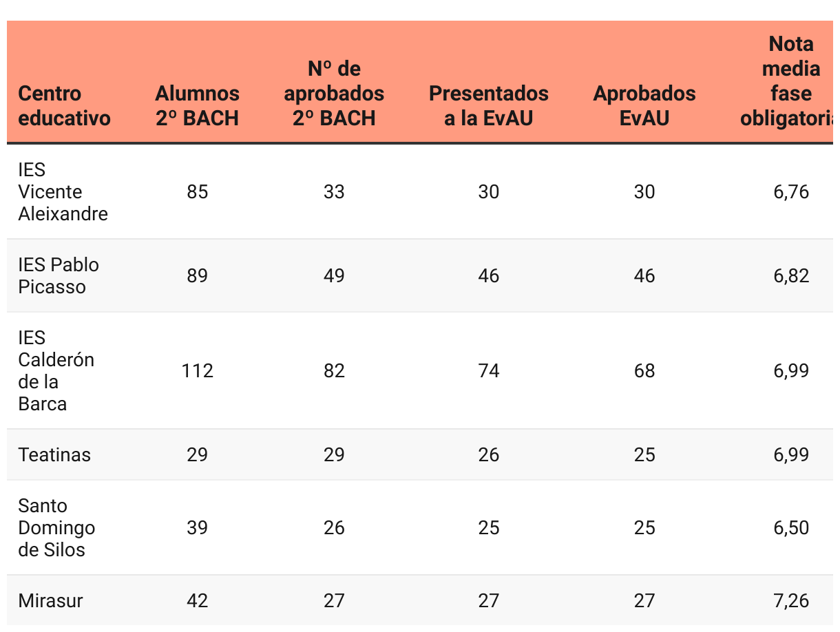Click the Centro educativo column header
This screenshot has height=632, width=840.
click(x=64, y=106)
